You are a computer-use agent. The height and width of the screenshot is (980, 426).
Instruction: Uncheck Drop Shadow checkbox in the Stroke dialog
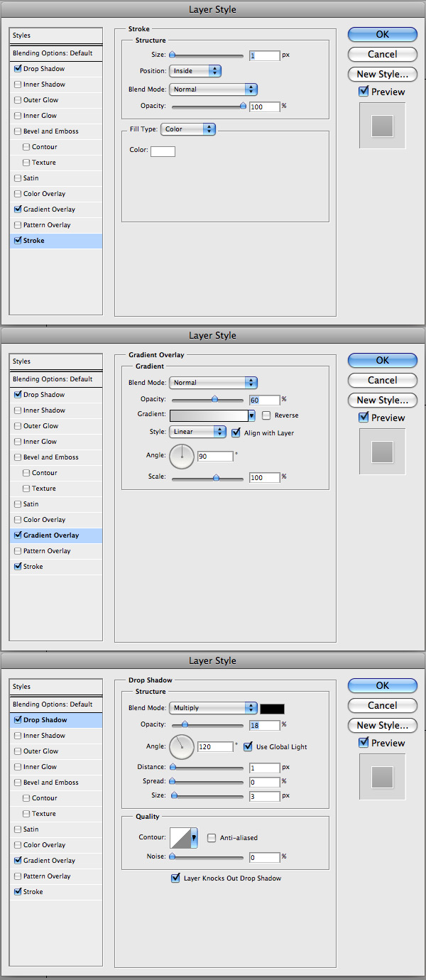[x=18, y=69]
